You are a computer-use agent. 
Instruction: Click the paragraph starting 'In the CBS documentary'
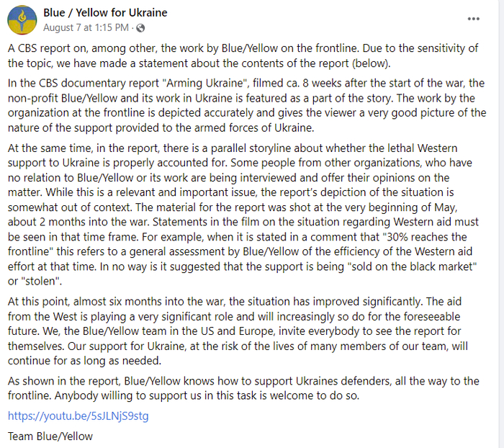pyautogui.click(x=245, y=105)
